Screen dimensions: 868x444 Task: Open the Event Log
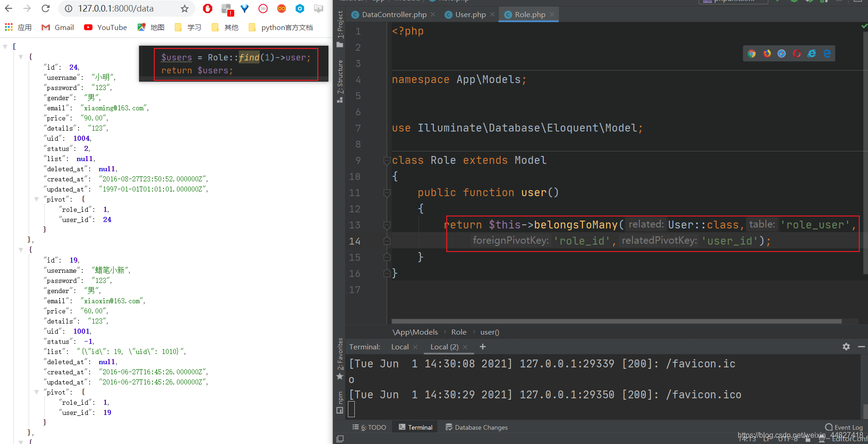point(844,427)
